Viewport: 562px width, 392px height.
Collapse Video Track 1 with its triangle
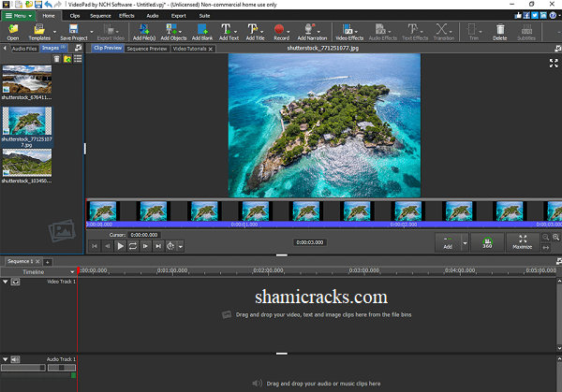5,282
